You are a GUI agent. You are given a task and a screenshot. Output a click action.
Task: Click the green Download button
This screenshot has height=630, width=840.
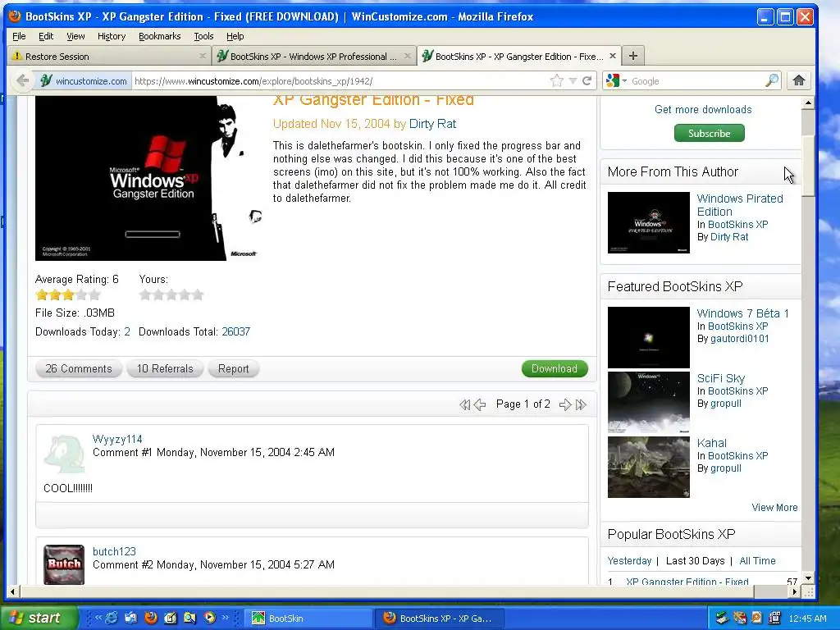click(x=555, y=368)
